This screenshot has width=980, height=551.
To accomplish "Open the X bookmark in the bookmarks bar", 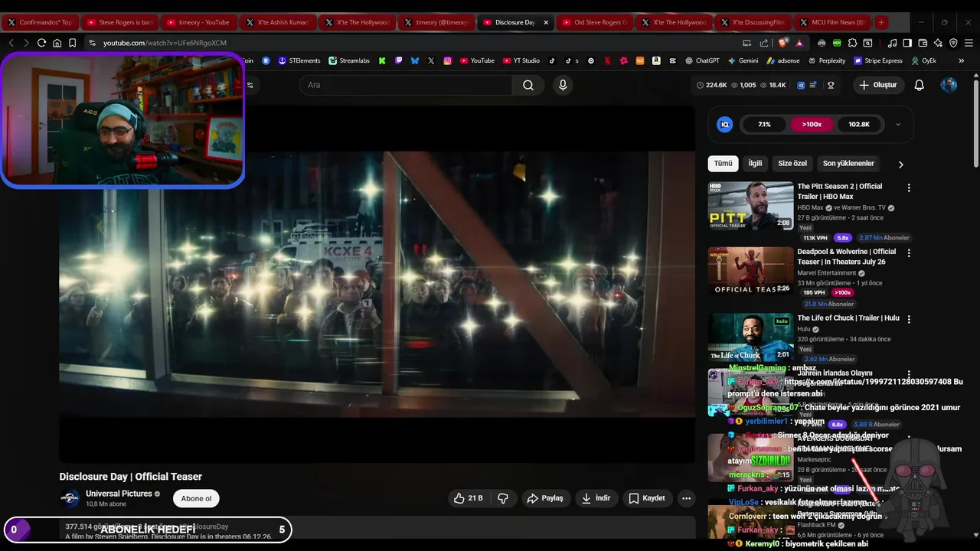I will (x=431, y=60).
